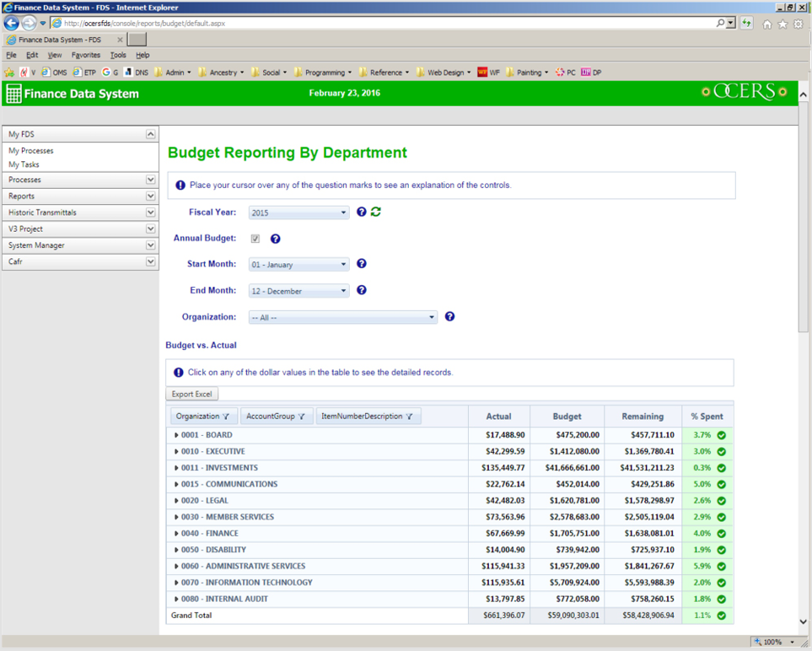812x651 pixels.
Task: Click the ItemNumberDescription filter icon
Action: [x=409, y=417]
